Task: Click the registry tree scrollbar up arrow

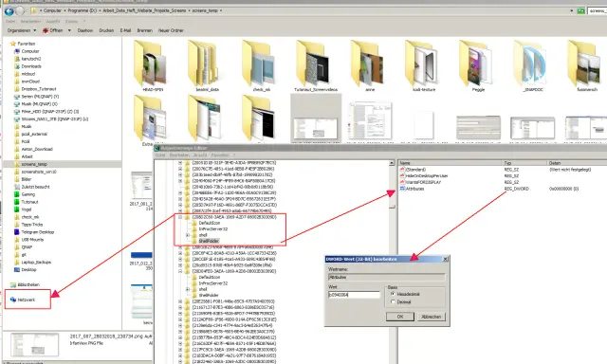Action: pos(392,163)
